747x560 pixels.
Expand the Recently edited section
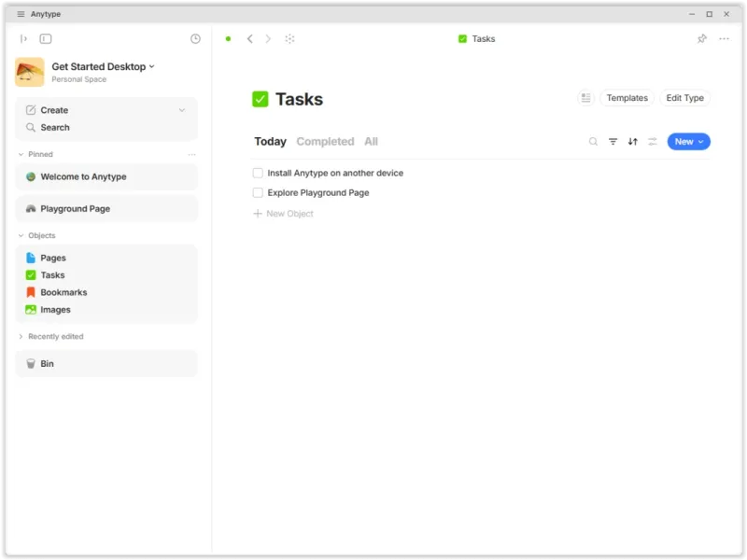coord(21,336)
